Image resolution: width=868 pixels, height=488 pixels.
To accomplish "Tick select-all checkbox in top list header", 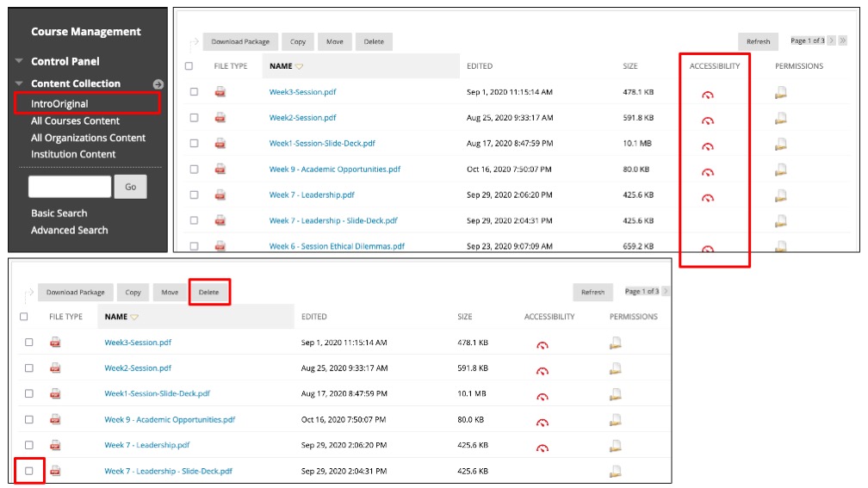I will (x=189, y=65).
